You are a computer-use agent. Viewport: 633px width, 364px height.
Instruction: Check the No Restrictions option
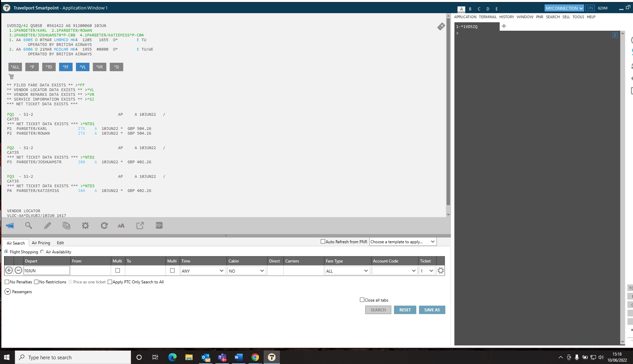(36, 282)
